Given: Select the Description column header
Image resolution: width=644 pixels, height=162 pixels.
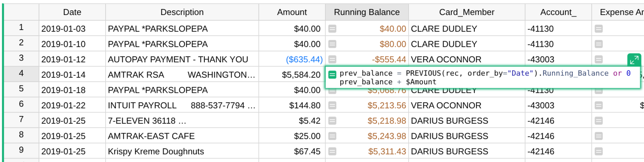Looking at the screenshot, I should click(182, 12).
